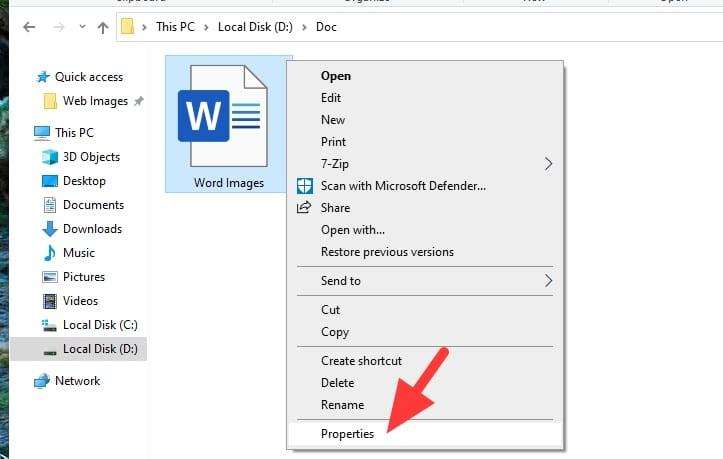
Task: Click the 3D Objects icon in sidebar
Action: click(x=50, y=157)
